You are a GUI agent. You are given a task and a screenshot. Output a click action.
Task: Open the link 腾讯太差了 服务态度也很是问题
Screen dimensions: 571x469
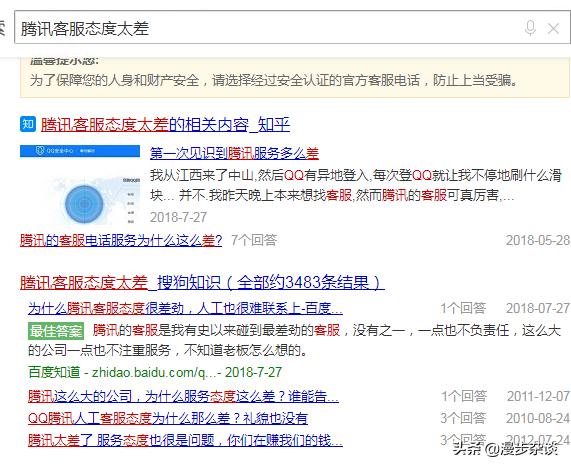click(x=185, y=440)
